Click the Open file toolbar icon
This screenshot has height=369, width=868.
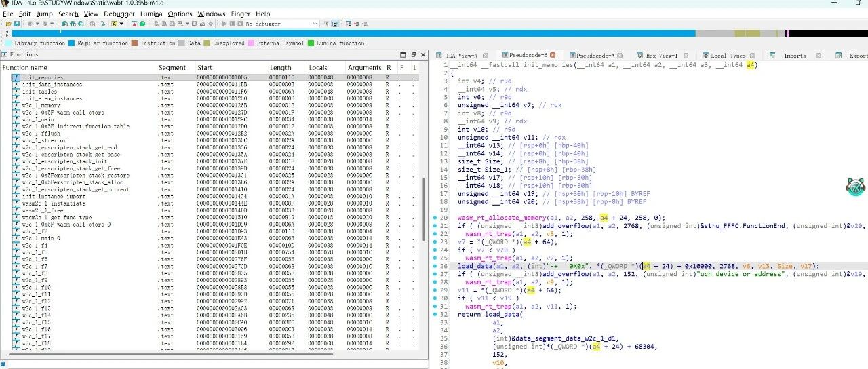pyautogui.click(x=8, y=24)
